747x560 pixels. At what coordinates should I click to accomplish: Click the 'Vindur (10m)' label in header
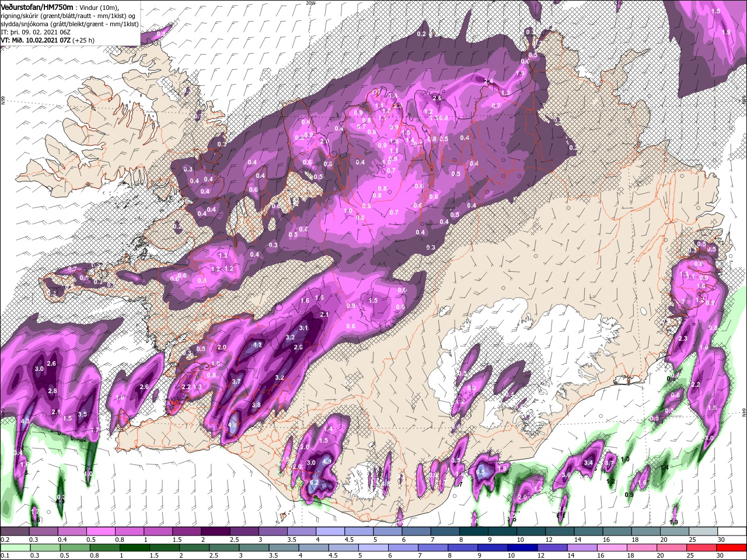pos(99,7)
